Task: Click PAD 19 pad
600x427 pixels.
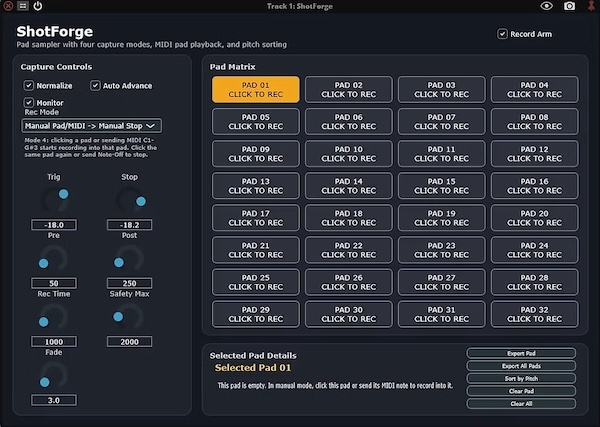Action: point(442,218)
